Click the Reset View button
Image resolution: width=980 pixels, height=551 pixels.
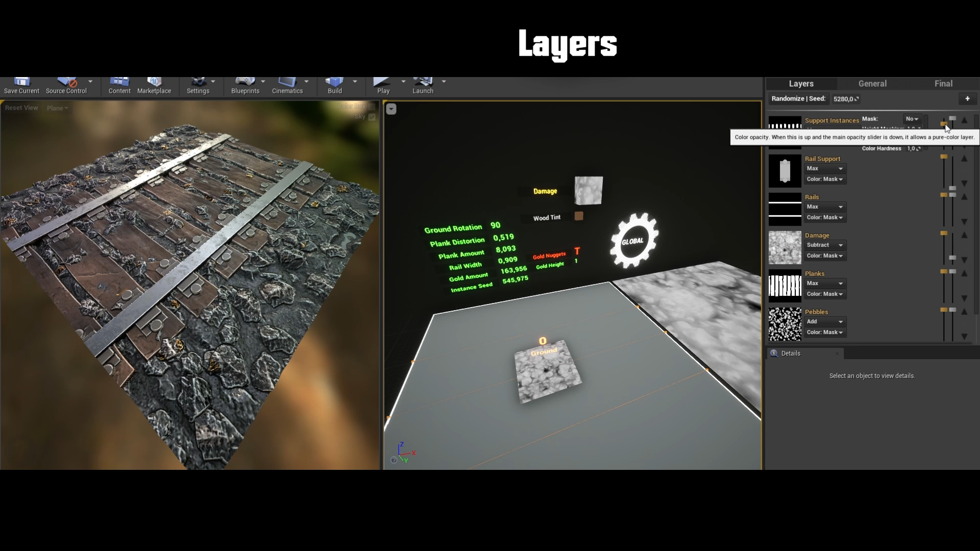click(x=21, y=108)
